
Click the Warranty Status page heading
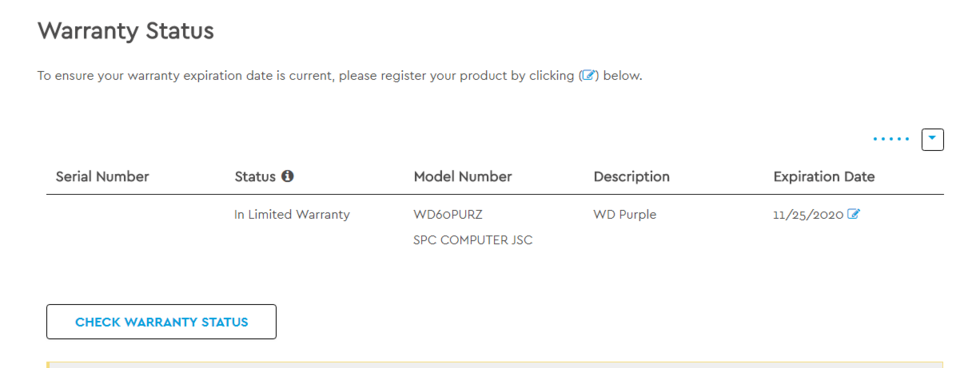tap(126, 30)
